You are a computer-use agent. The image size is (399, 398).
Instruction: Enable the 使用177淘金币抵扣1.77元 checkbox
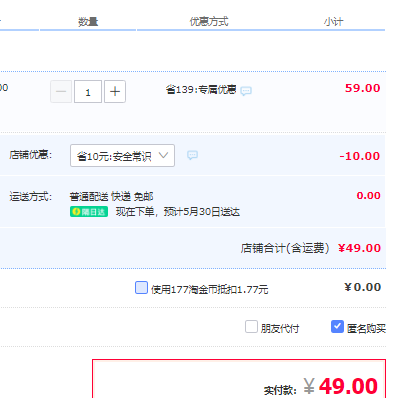[x=141, y=287]
